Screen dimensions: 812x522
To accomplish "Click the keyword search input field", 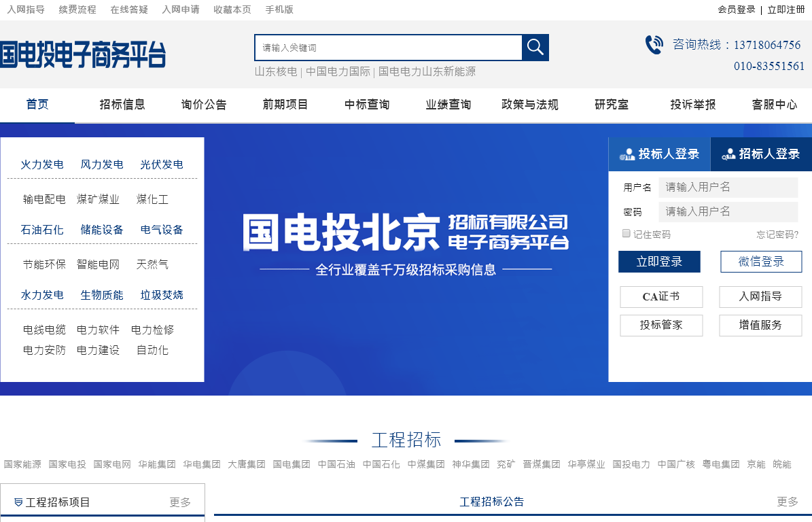I will [389, 48].
